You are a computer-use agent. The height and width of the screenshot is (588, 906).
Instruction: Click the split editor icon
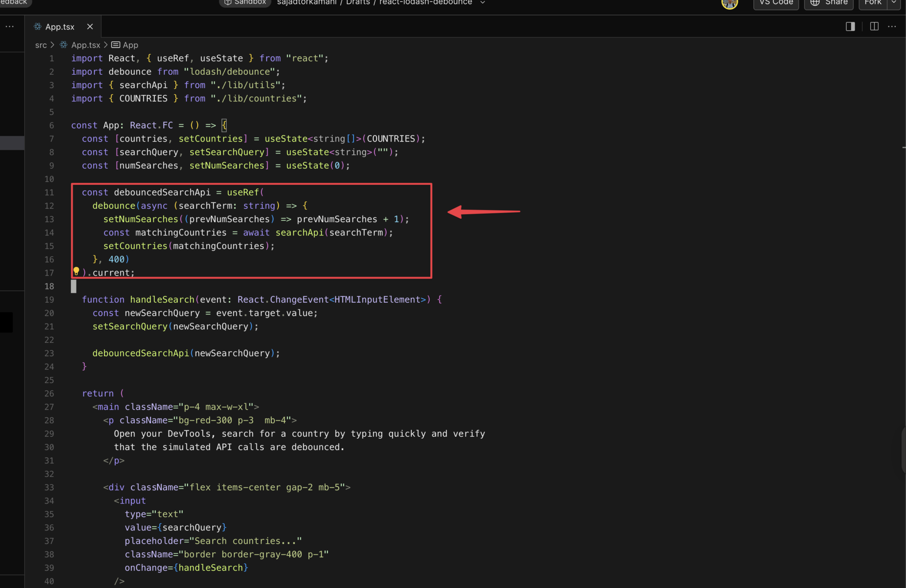click(875, 27)
